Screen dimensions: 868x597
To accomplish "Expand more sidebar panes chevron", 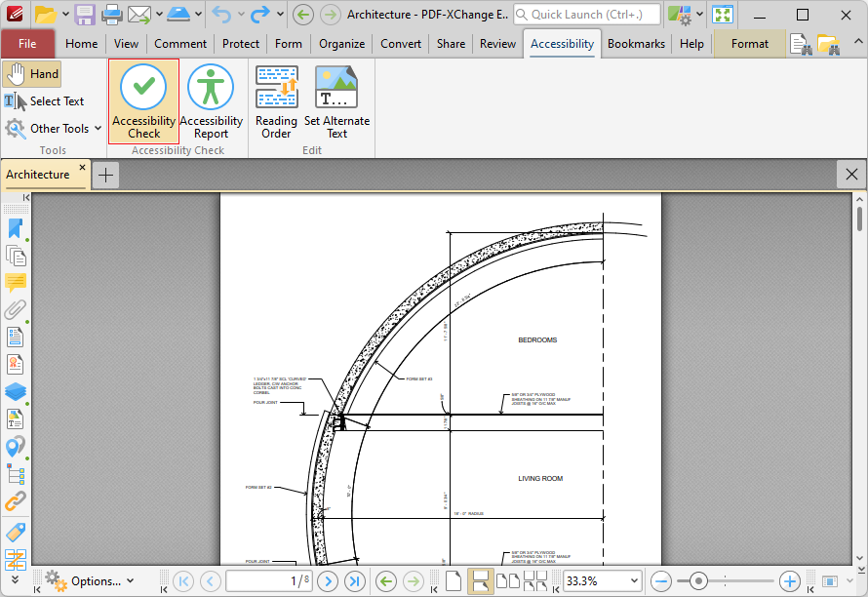I will pos(16,579).
